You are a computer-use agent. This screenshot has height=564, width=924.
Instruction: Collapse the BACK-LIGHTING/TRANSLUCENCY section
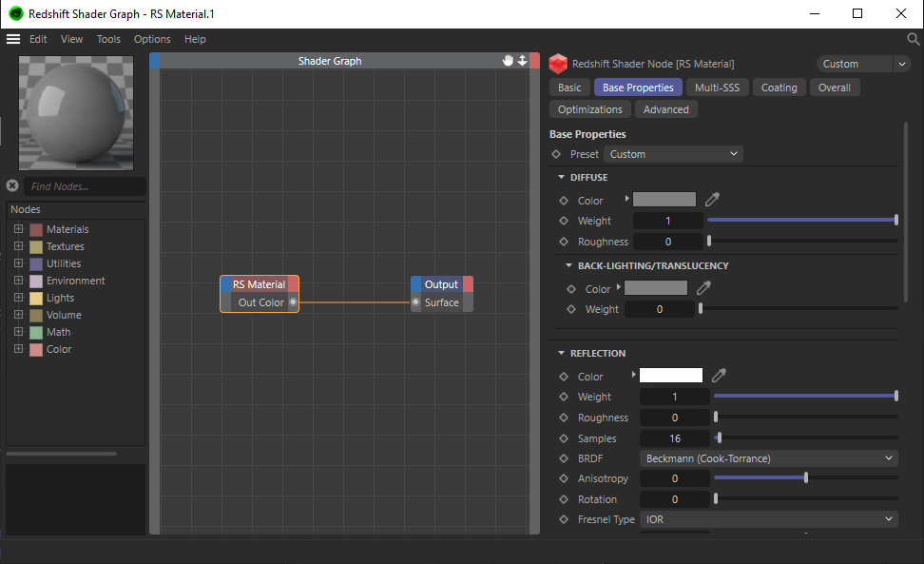[x=568, y=265]
